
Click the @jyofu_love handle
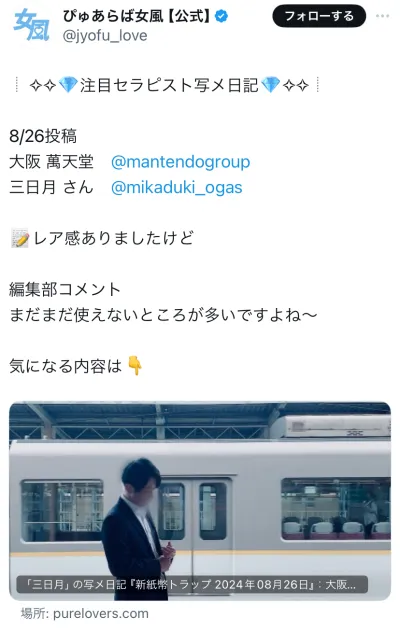pyautogui.click(x=105, y=36)
